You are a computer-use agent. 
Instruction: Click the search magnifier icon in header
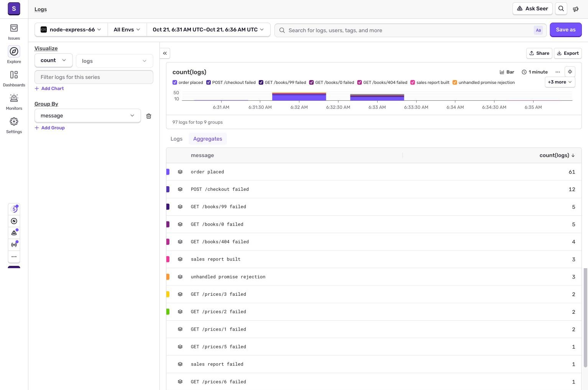coord(561,9)
